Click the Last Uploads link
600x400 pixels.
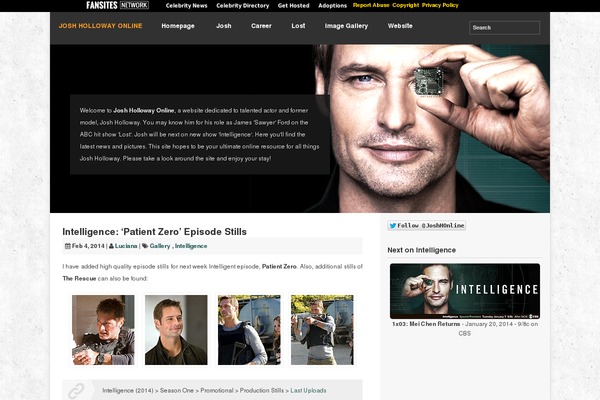pos(308,390)
